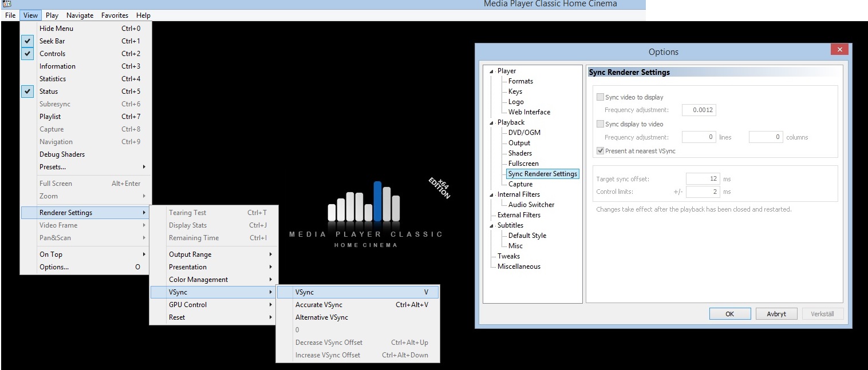The height and width of the screenshot is (370, 868).
Task: Toggle the Controls menu item
Action: pyautogui.click(x=86, y=54)
